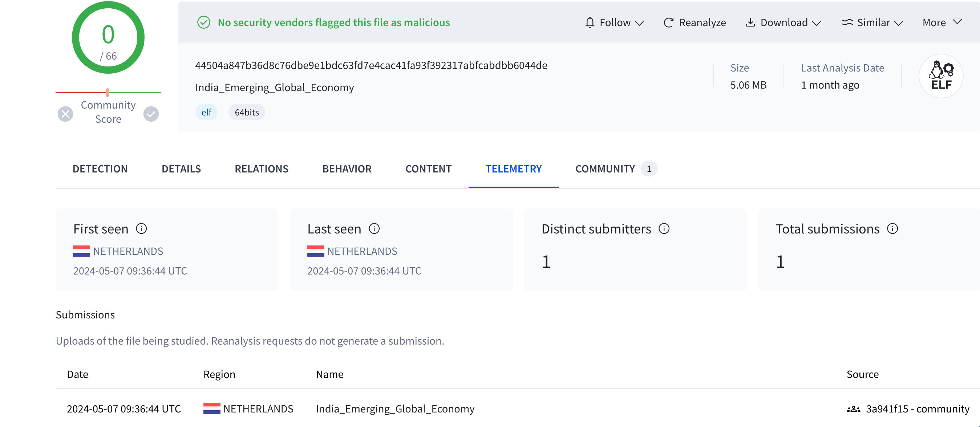Expand the Similar dropdown chevron
Viewport: 980px width, 427px height.
[x=899, y=23]
